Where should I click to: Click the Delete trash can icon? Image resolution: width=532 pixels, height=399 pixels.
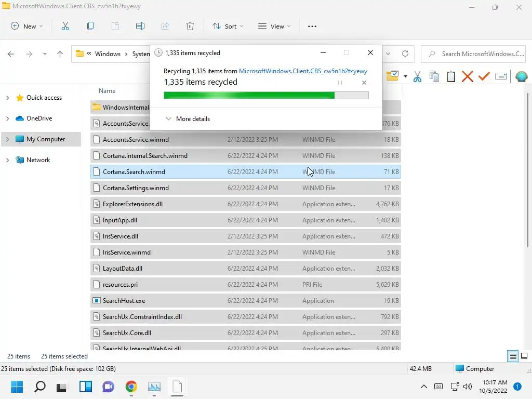tap(190, 26)
